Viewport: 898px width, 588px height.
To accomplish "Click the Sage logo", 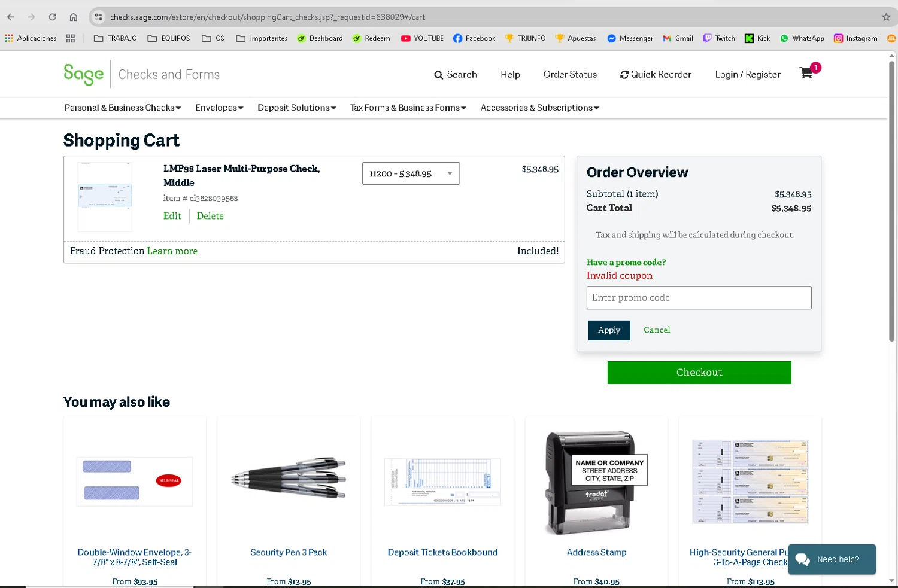I will point(83,74).
